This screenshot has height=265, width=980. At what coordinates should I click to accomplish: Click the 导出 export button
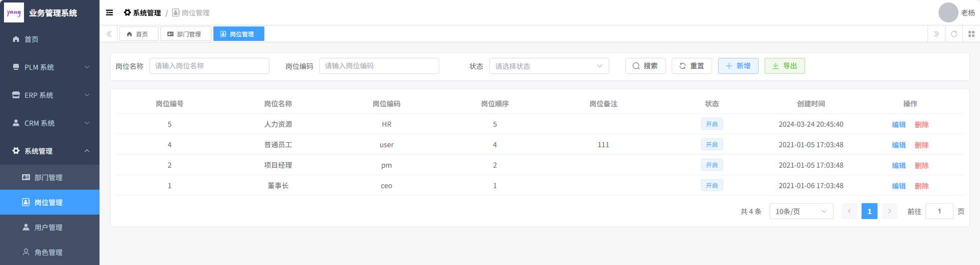coord(784,66)
